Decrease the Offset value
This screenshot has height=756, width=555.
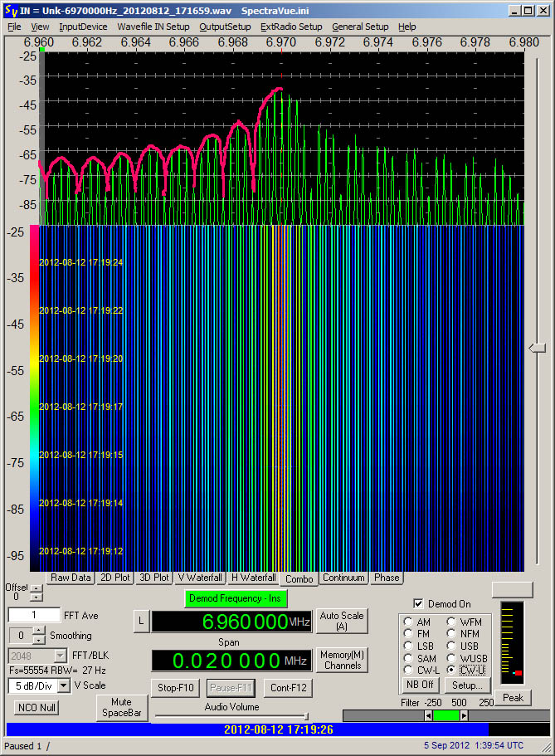pyautogui.click(x=37, y=597)
